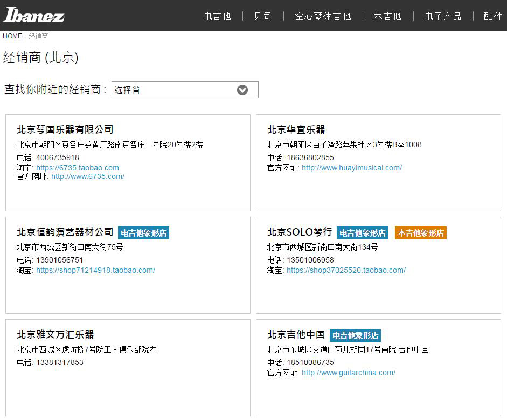The height and width of the screenshot is (420, 507).
Task: Click address 北京市朝阳区豆各庄乡黄厂路南豆各庄一号院20号楼2楼
Action: coord(109,144)
